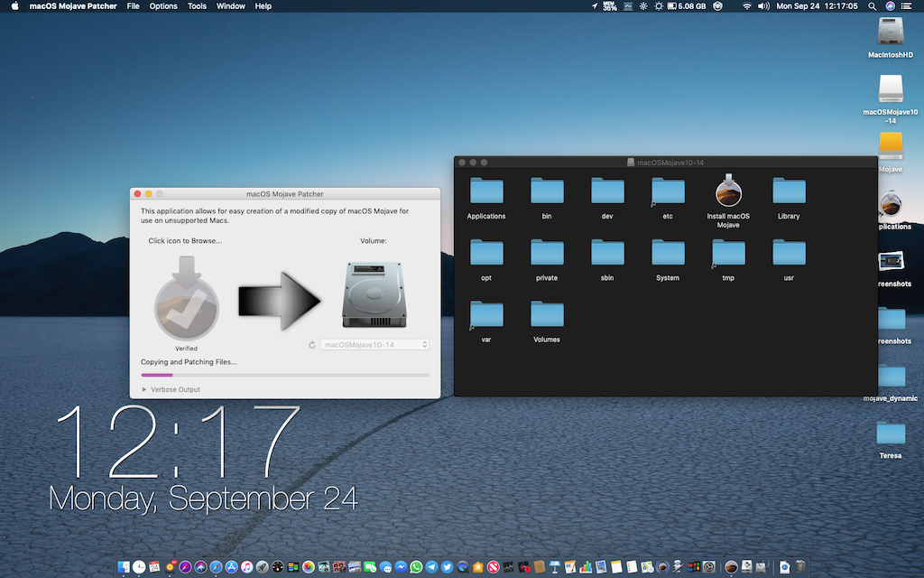This screenshot has width=924, height=578.
Task: Minimize the macOS Mojave Patcher window
Action: (149, 193)
